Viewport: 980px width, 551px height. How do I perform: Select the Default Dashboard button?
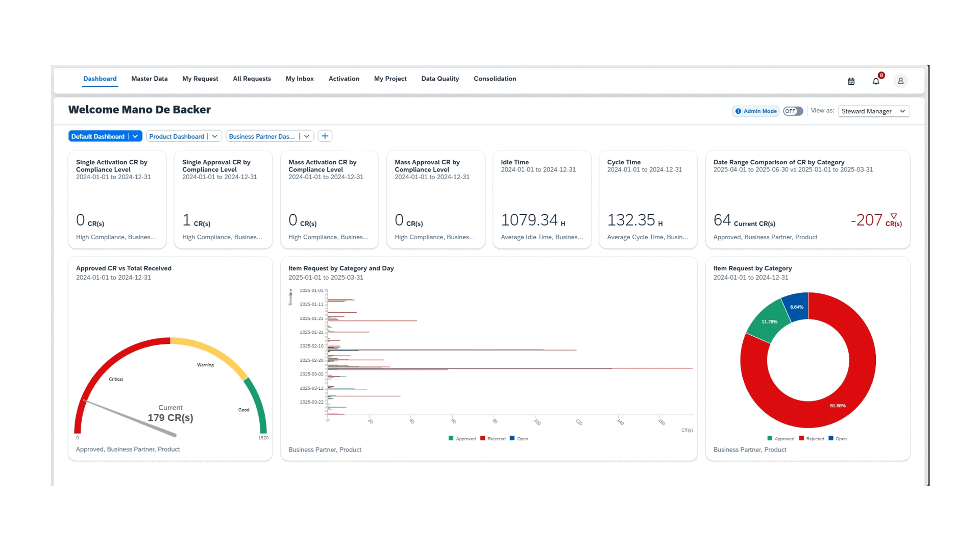coord(98,136)
